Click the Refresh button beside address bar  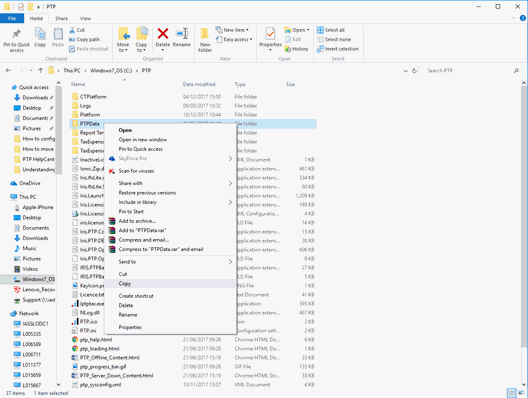tap(414, 71)
